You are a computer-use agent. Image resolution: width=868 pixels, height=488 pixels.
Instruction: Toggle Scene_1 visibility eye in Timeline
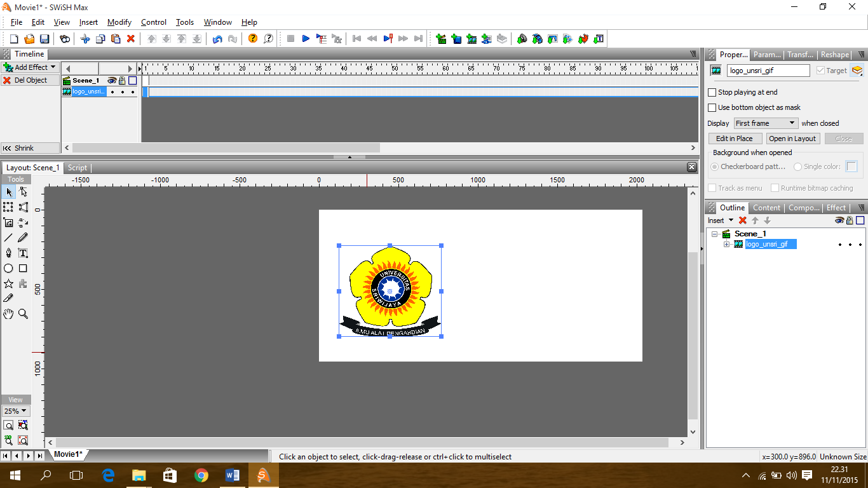click(x=112, y=81)
